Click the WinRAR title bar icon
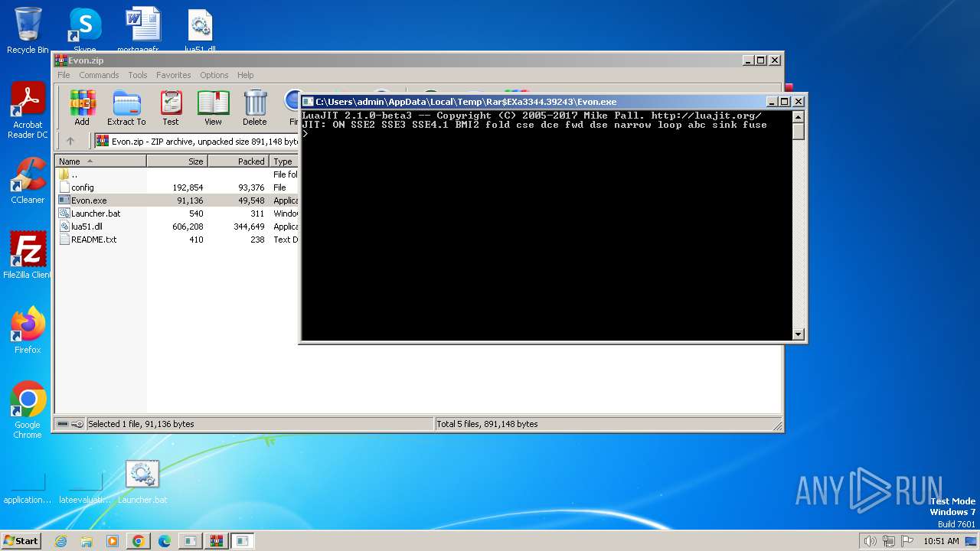This screenshot has width=980, height=551. (x=61, y=60)
